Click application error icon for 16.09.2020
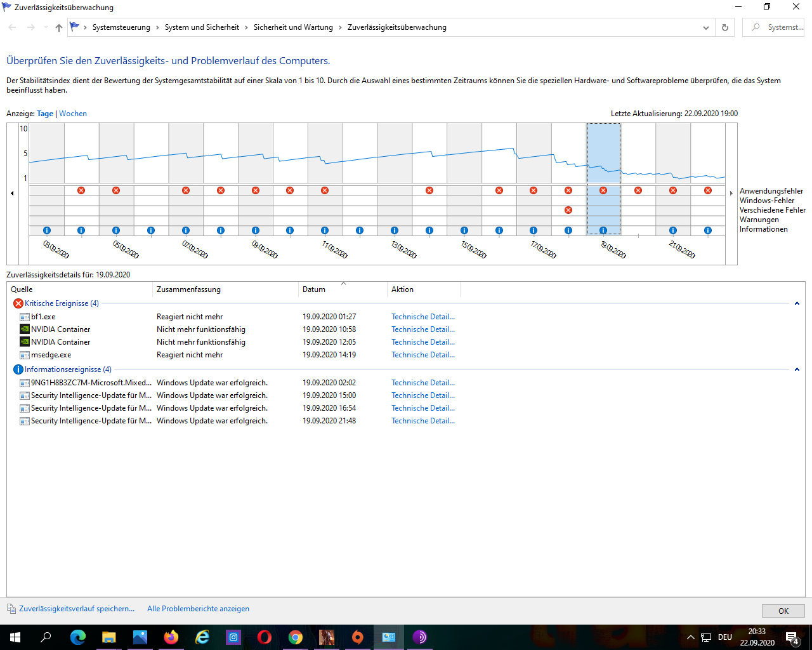The image size is (812, 650). coord(499,190)
